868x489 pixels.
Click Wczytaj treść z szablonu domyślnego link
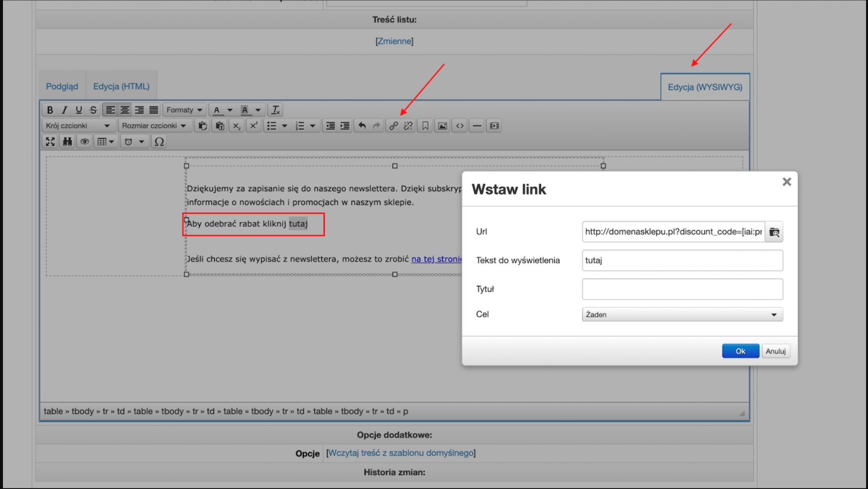coord(401,453)
